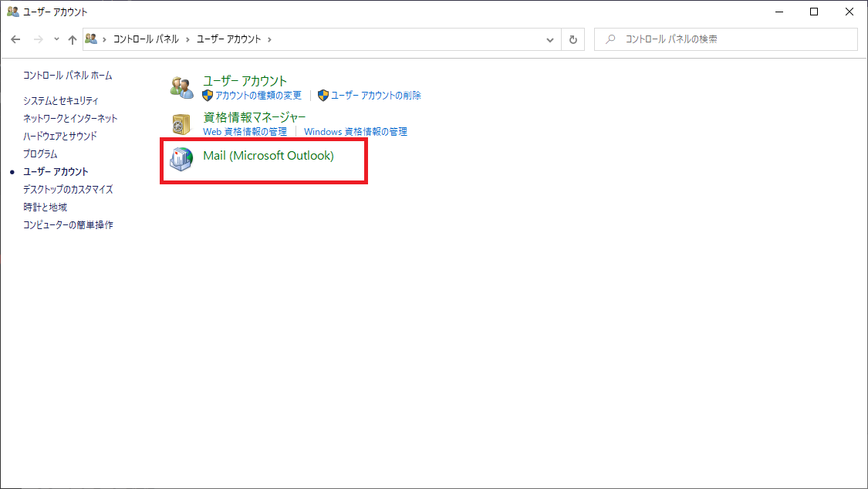This screenshot has height=489, width=868.
Task: Open ネットワークとインターネット in the sidebar
Action: [x=70, y=118]
